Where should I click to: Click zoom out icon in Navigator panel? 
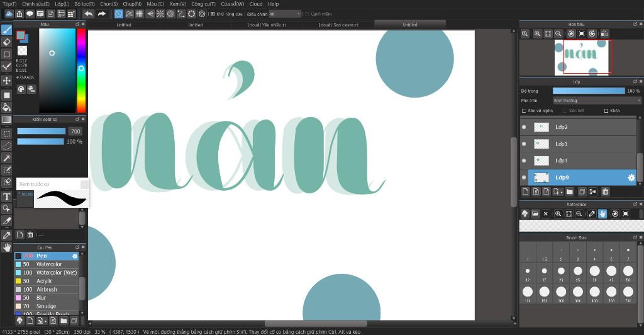tap(558, 34)
